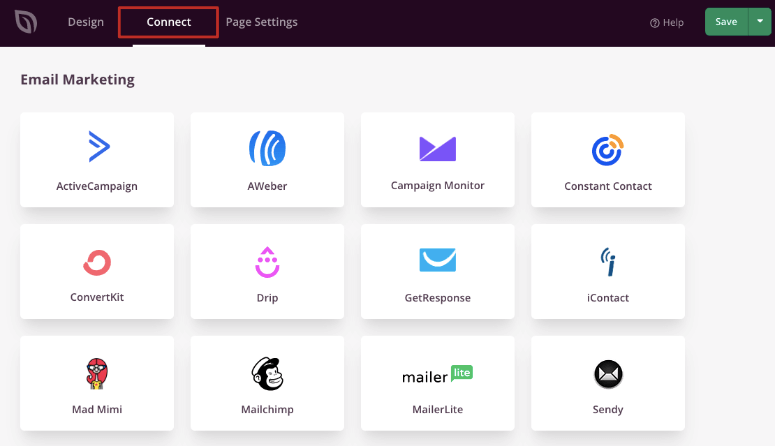Click the iContact signal logo
Image resolution: width=775 pixels, height=446 pixels.
608,262
